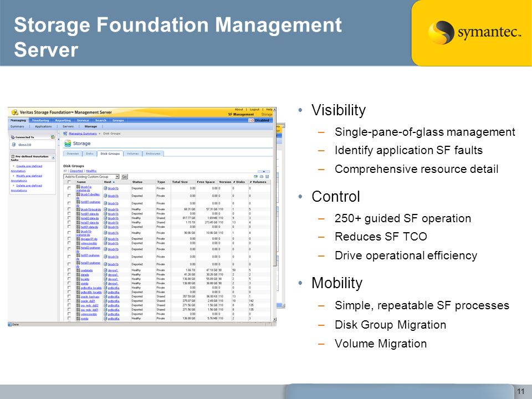Open the Applications sub-tab
532x399 pixels.
coord(43,126)
